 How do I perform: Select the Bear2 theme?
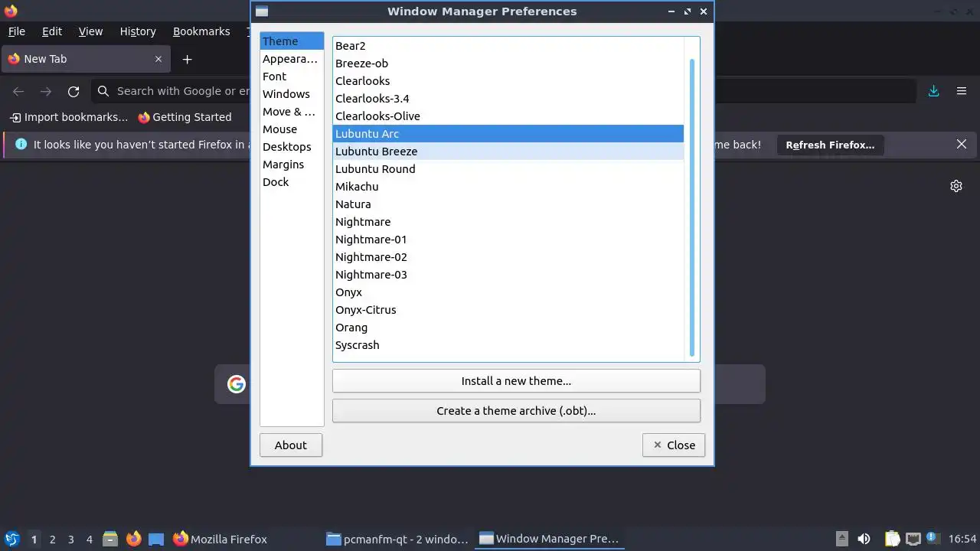[x=508, y=46]
